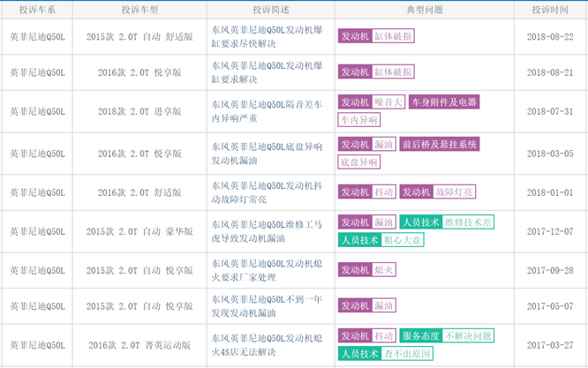The height and width of the screenshot is (368, 588).
Task: Select 2016款 2.0T 悦享版 in 2018-08-21 row
Action: pos(139,72)
